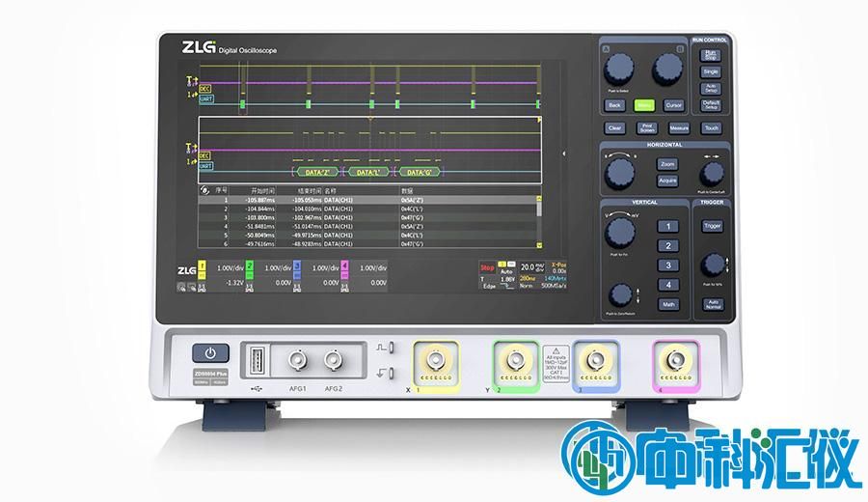The image size is (868, 502).
Task: Click the green channel 2 indicator on screen
Action: coord(250,265)
